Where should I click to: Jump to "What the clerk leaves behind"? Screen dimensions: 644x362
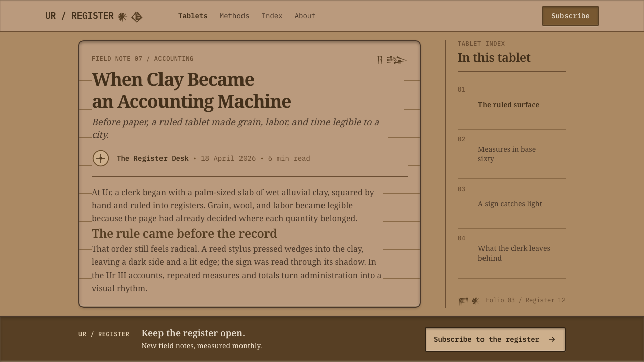(x=514, y=253)
